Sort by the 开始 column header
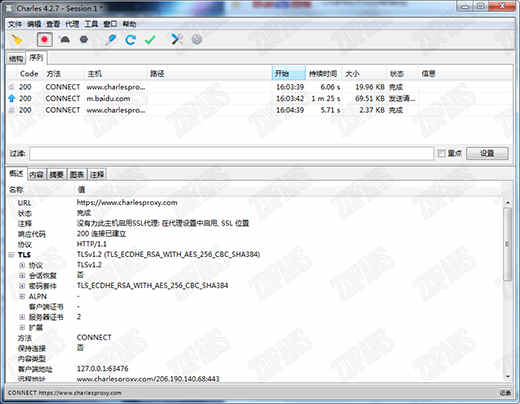The image size is (520, 404). [289, 73]
